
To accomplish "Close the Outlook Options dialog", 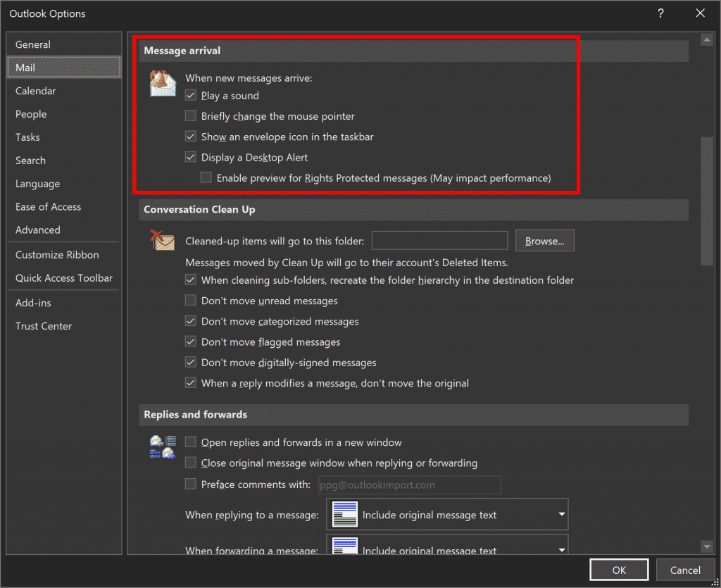I will pos(700,13).
